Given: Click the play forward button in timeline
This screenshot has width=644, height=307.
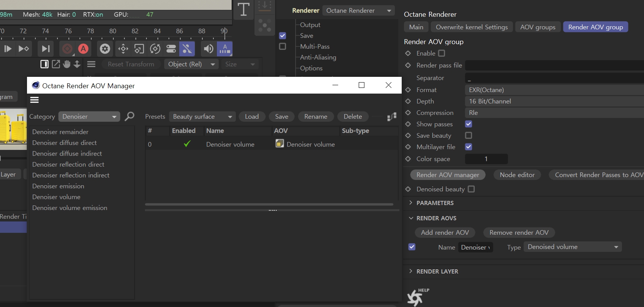Looking at the screenshot, I should point(8,49).
